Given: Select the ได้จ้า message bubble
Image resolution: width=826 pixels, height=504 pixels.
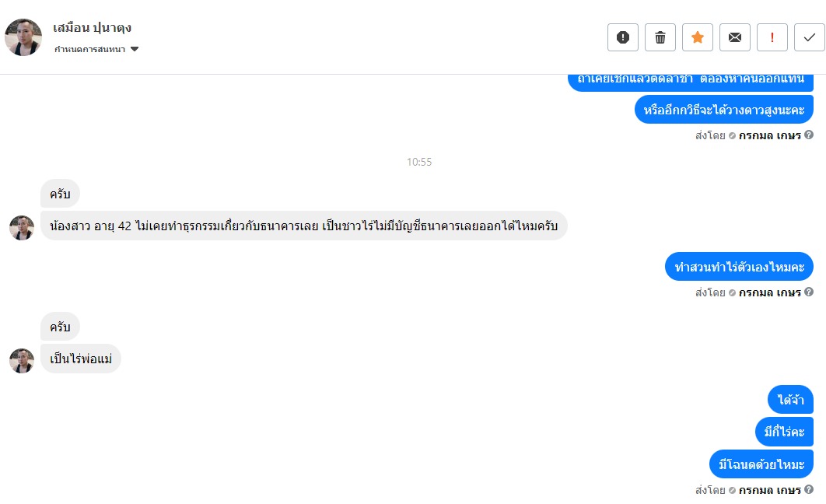Looking at the screenshot, I should (x=790, y=401).
